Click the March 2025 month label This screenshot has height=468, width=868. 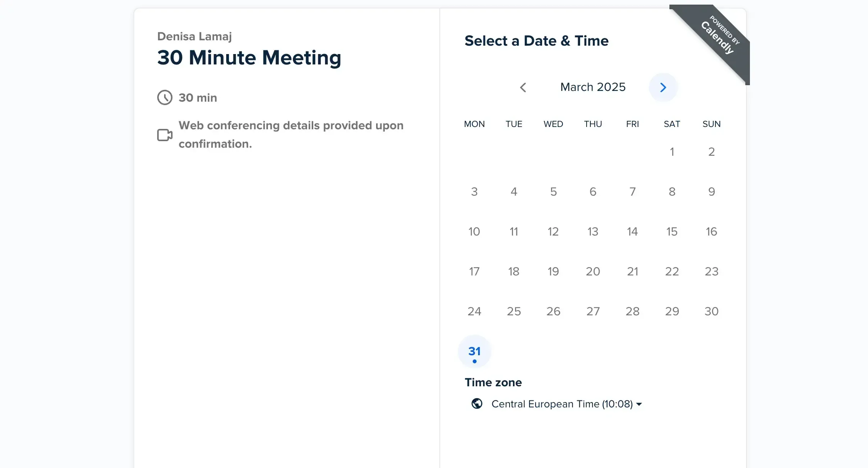593,87
